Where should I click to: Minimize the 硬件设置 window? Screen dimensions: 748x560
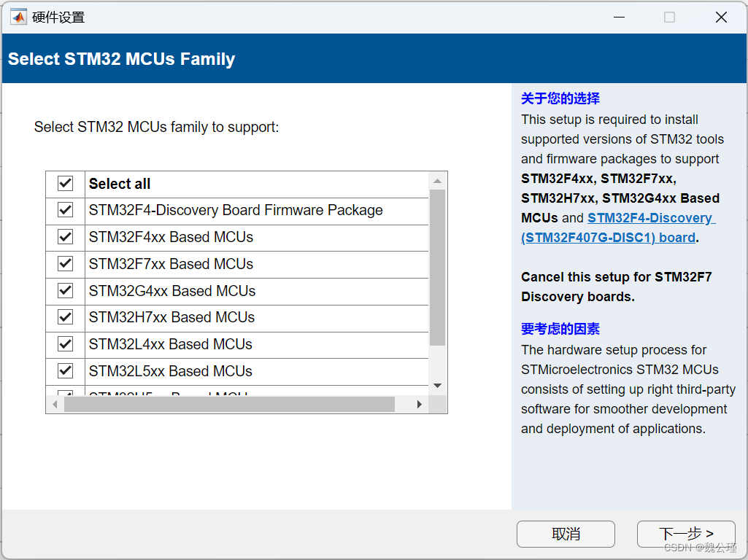(620, 17)
